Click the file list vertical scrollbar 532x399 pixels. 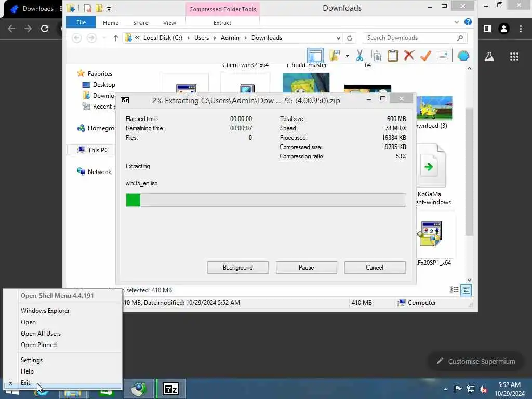(x=469, y=171)
